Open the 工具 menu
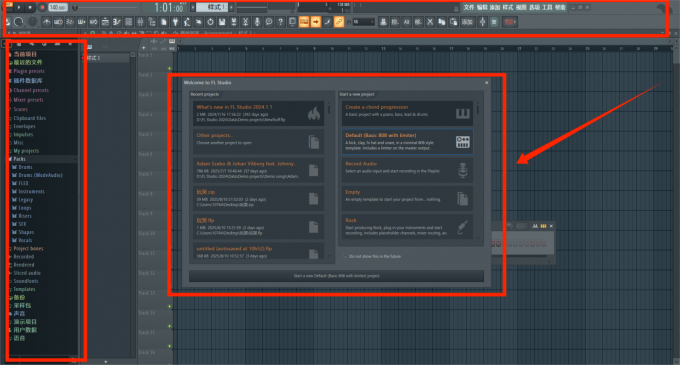The width and height of the screenshot is (680, 365). point(547,7)
